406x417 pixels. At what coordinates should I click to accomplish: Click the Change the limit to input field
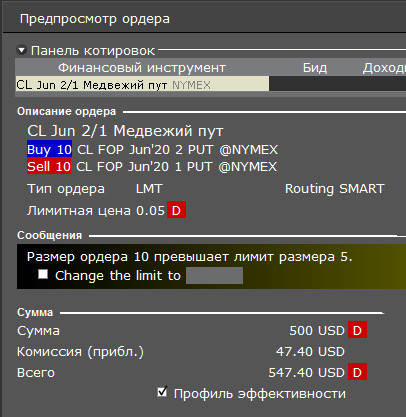214,276
